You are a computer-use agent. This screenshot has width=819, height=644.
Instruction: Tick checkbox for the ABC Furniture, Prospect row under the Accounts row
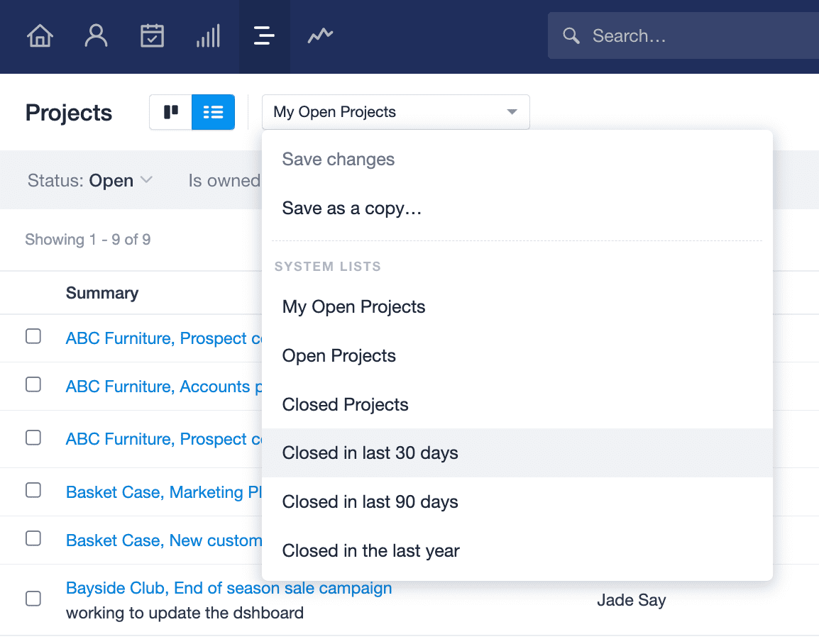point(33,438)
